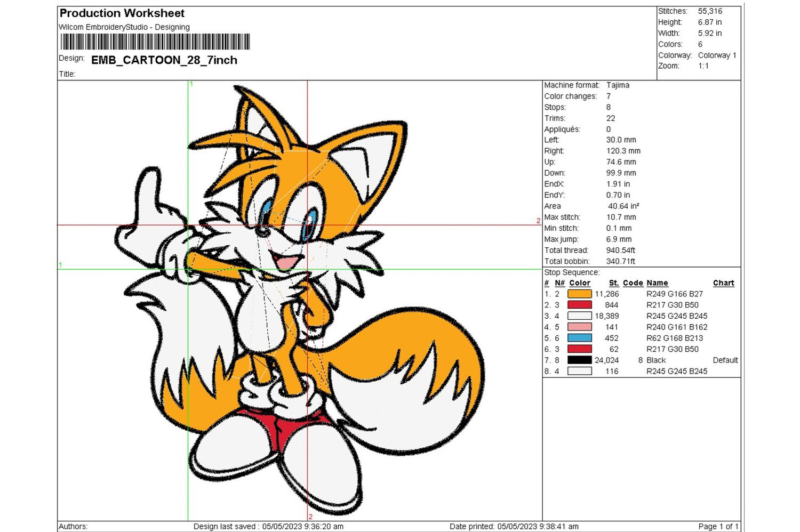Screen dimensions: 800x532
Task: Click the orange swatch in stop 1
Action: coord(579,294)
